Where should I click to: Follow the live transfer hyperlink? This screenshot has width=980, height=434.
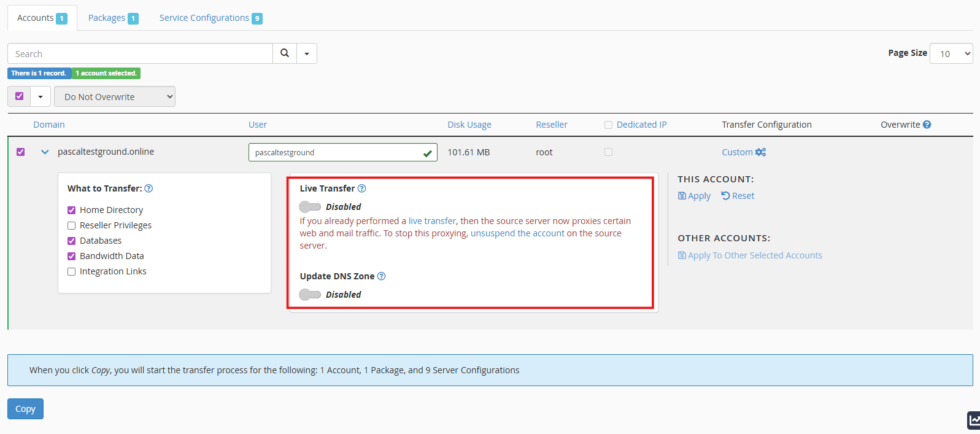(x=432, y=221)
